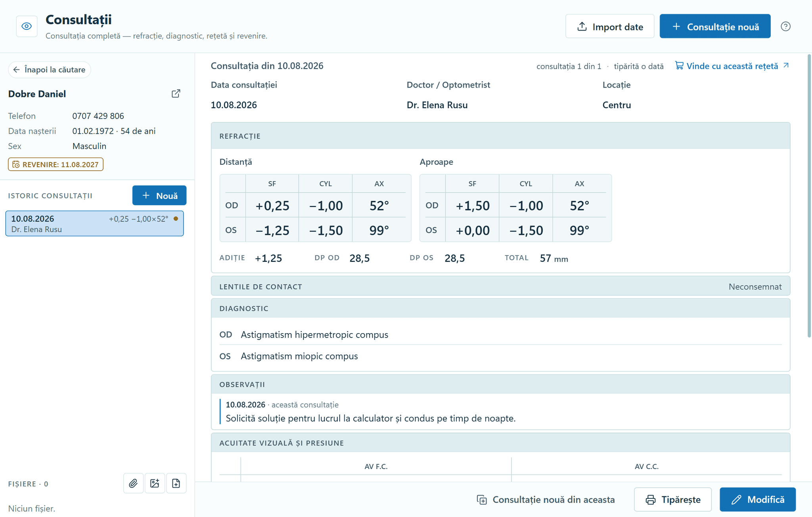Select the 10.08.2026 consultation history entry
Image resolution: width=812 pixels, height=517 pixels.
(x=94, y=223)
